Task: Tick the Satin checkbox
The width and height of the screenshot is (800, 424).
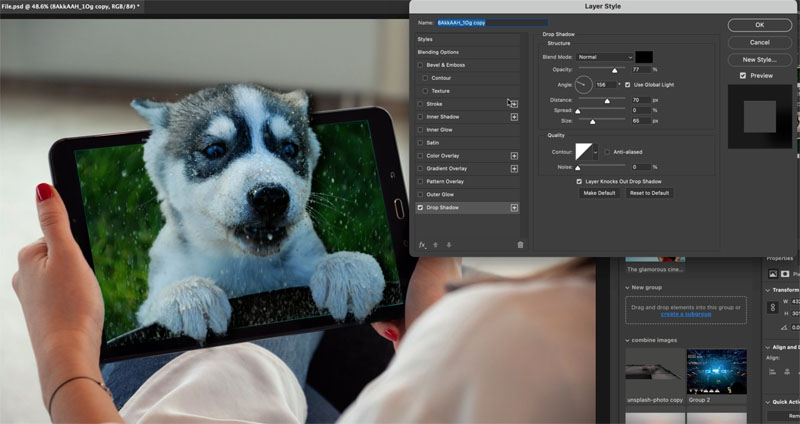Action: pyautogui.click(x=420, y=143)
